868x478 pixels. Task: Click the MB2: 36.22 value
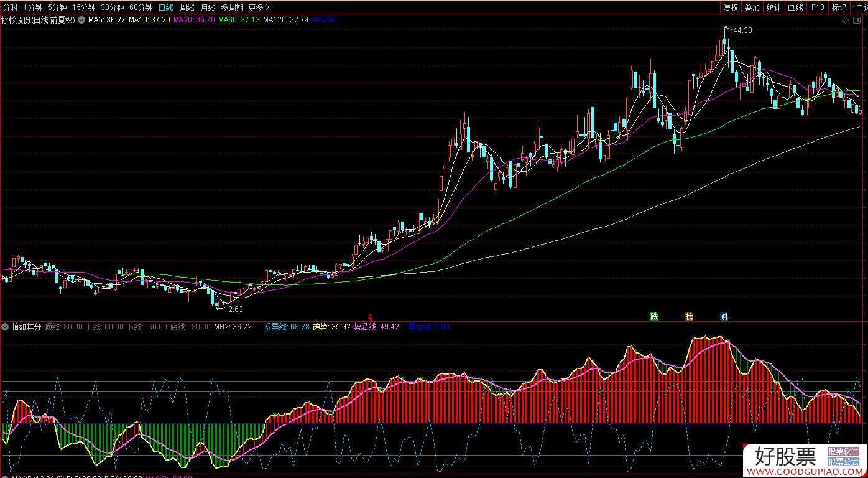click(x=233, y=327)
